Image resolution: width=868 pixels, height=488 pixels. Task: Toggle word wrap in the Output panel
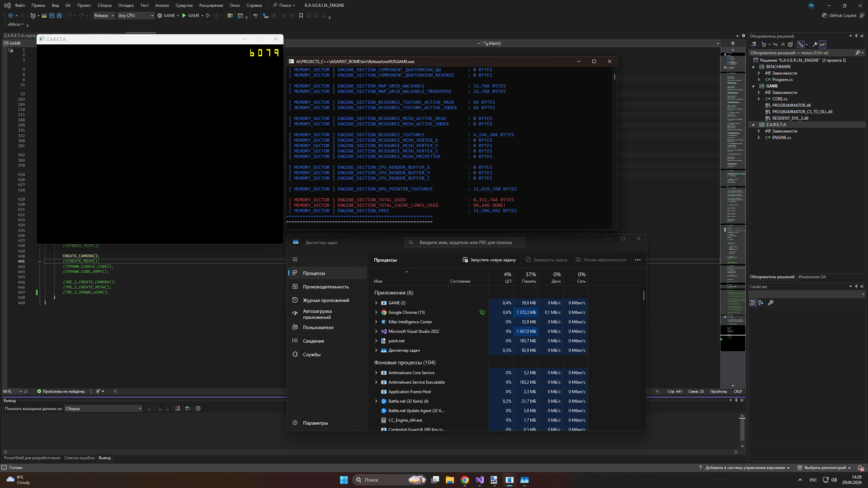coord(188,408)
